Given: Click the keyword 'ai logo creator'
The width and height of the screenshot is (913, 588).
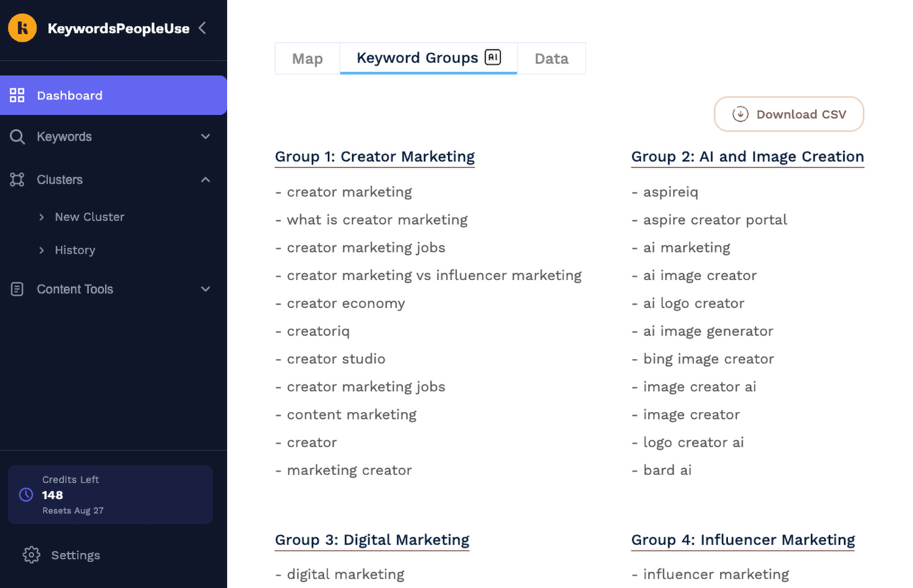Looking at the screenshot, I should 694,304.
